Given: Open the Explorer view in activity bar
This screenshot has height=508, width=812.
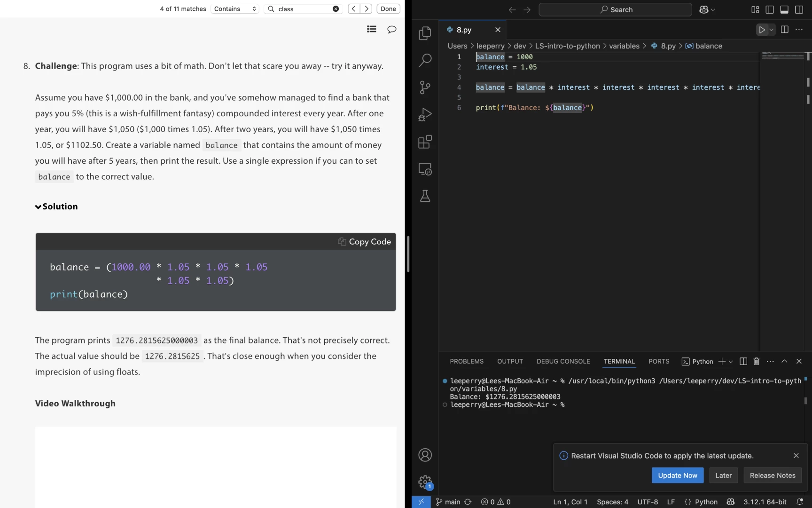Looking at the screenshot, I should coord(425,33).
